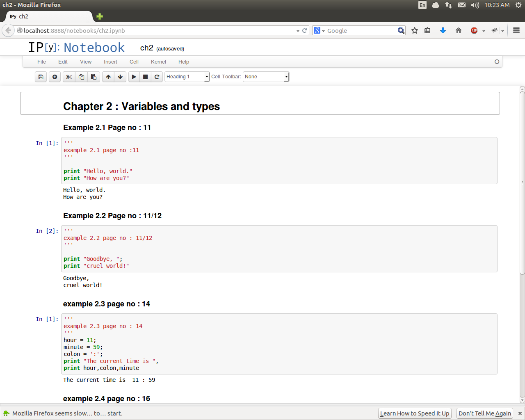Click the localhost URL address bar
This screenshot has width=525, height=420.
point(156,31)
